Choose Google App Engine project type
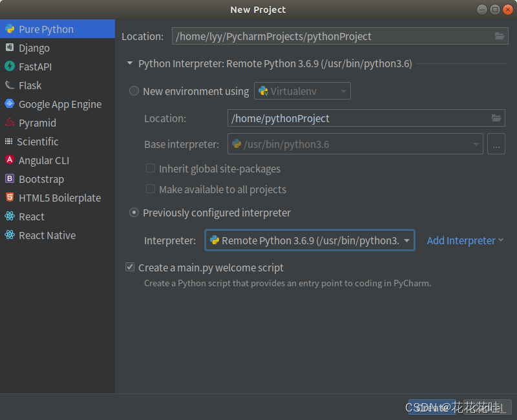Viewport: 517px width, 420px height. click(x=58, y=104)
